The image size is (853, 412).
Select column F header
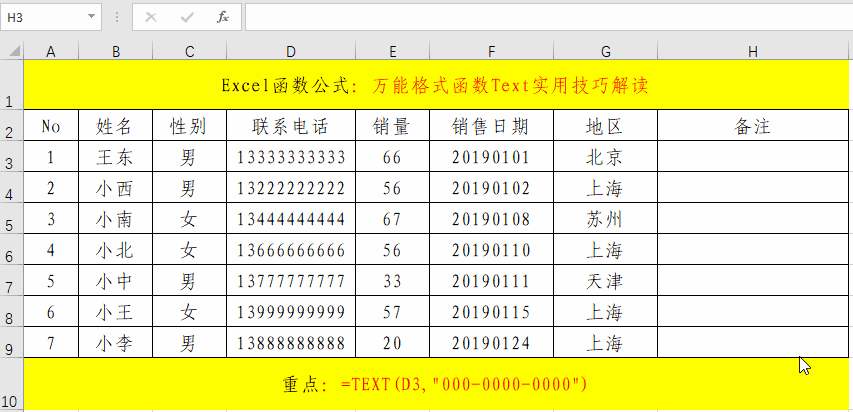point(491,51)
